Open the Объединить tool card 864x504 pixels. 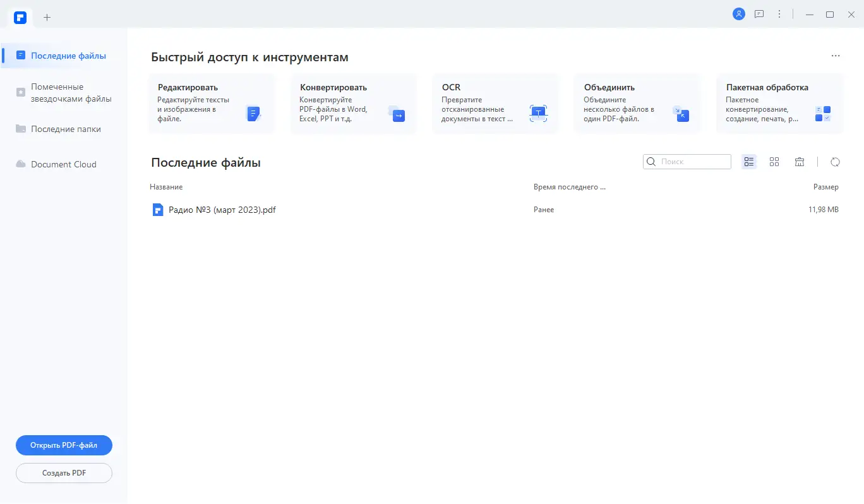(637, 104)
